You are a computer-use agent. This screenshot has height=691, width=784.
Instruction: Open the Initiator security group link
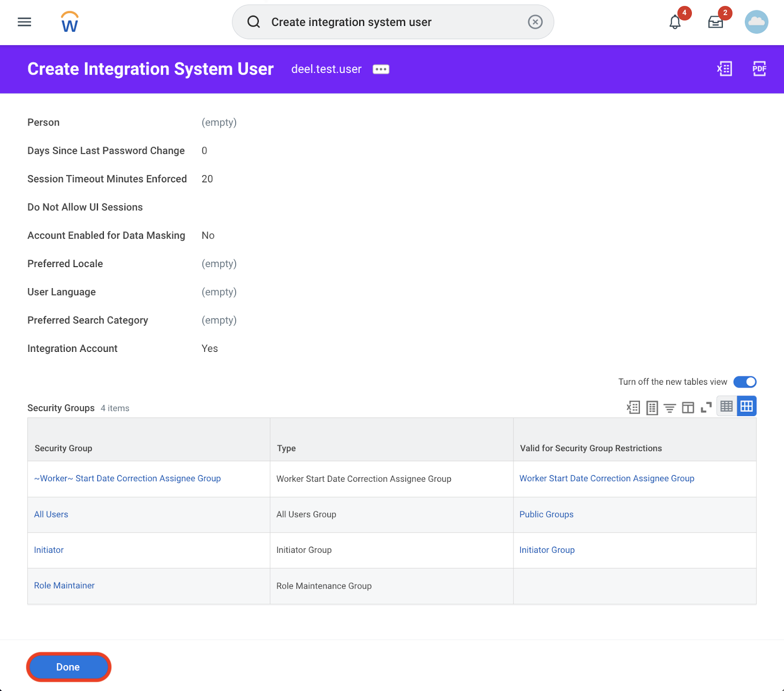[x=49, y=550]
